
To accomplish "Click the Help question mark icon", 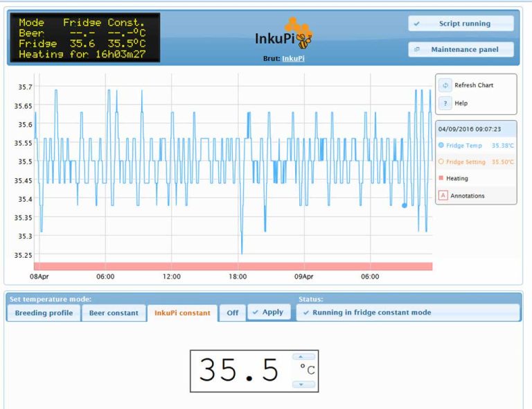I will click(445, 103).
